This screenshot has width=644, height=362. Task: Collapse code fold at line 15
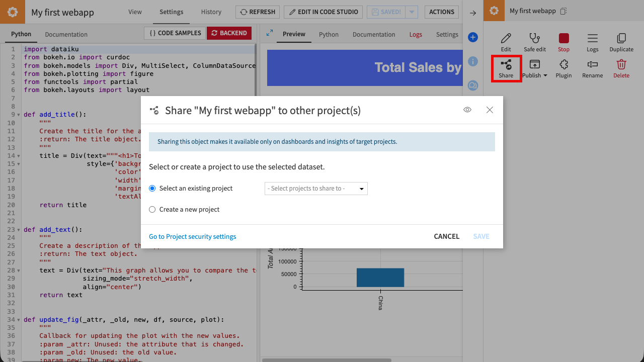[x=19, y=164]
